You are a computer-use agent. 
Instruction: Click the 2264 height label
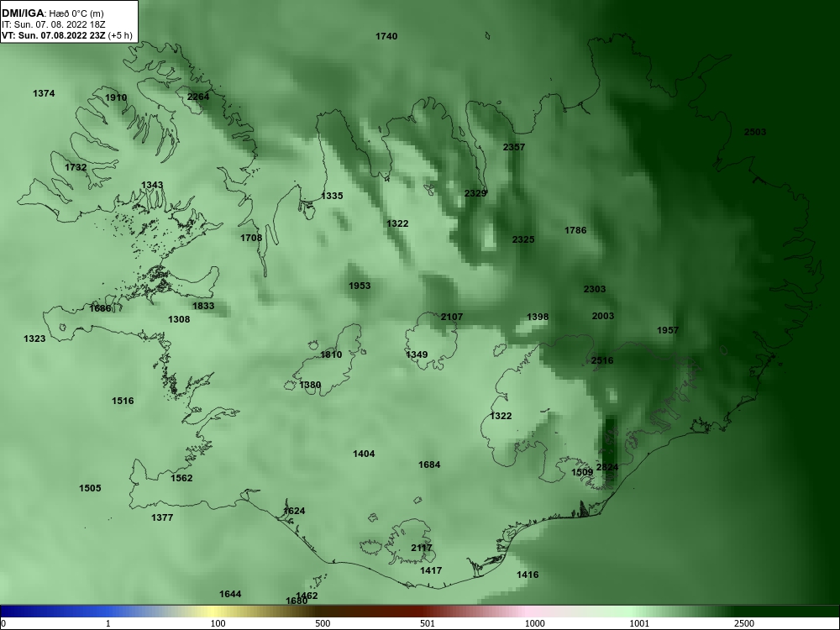pyautogui.click(x=198, y=97)
